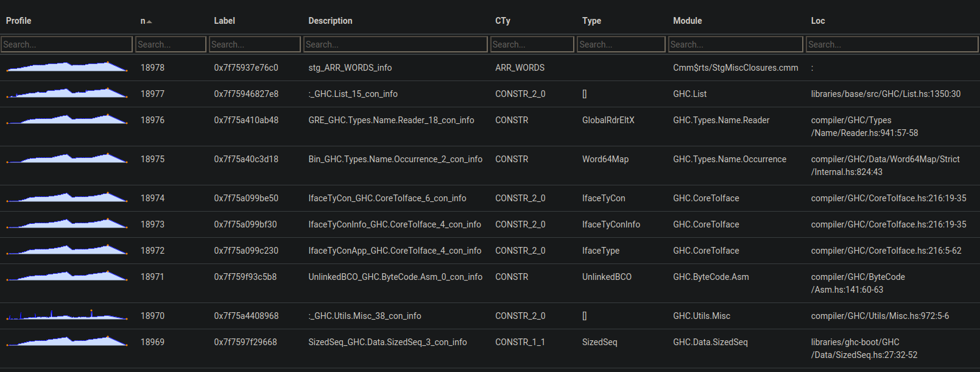Click the Loc column header
This screenshot has height=372, width=980.
pos(817,21)
